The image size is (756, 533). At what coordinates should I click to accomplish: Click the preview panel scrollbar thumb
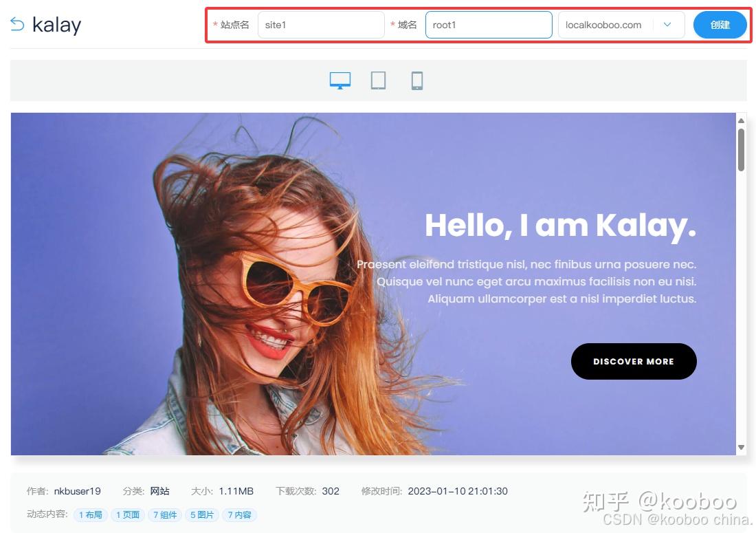(x=742, y=148)
